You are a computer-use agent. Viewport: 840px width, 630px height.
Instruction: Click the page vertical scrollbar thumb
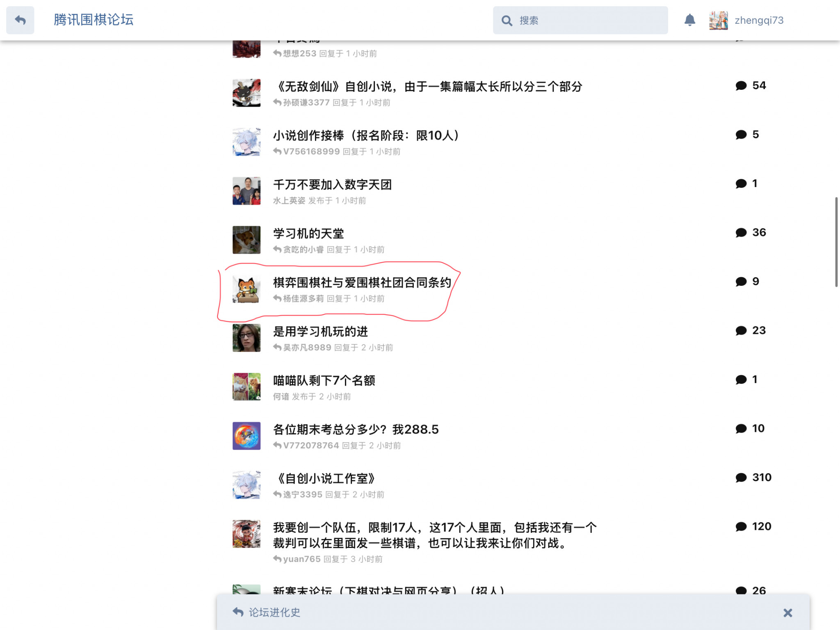pyautogui.click(x=836, y=242)
